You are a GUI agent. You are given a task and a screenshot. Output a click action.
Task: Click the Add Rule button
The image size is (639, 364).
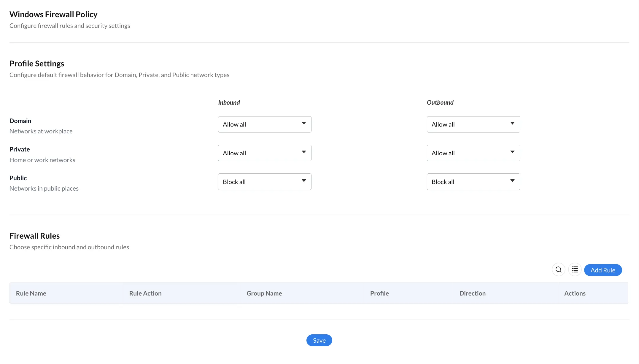click(x=603, y=270)
